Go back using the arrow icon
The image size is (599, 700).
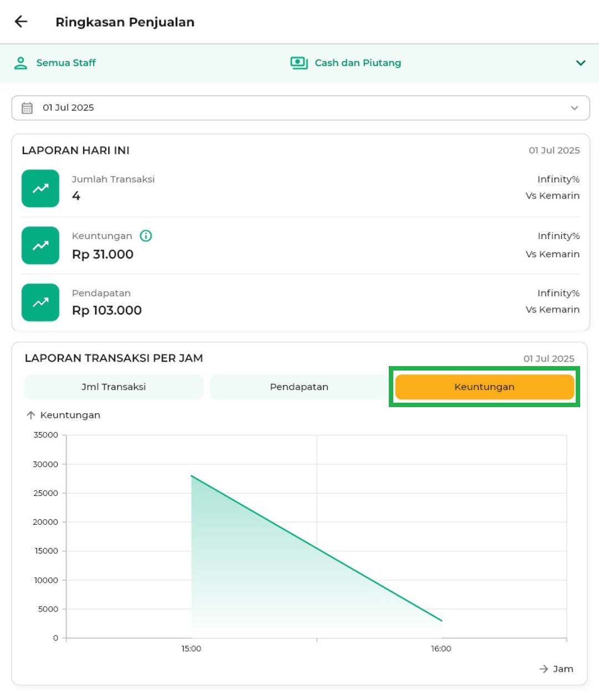click(21, 22)
